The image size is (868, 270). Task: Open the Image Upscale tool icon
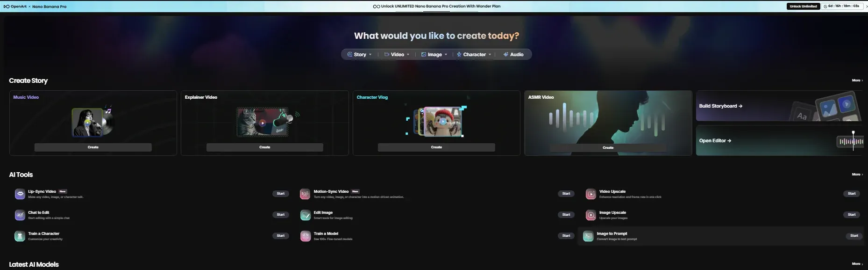(591, 215)
